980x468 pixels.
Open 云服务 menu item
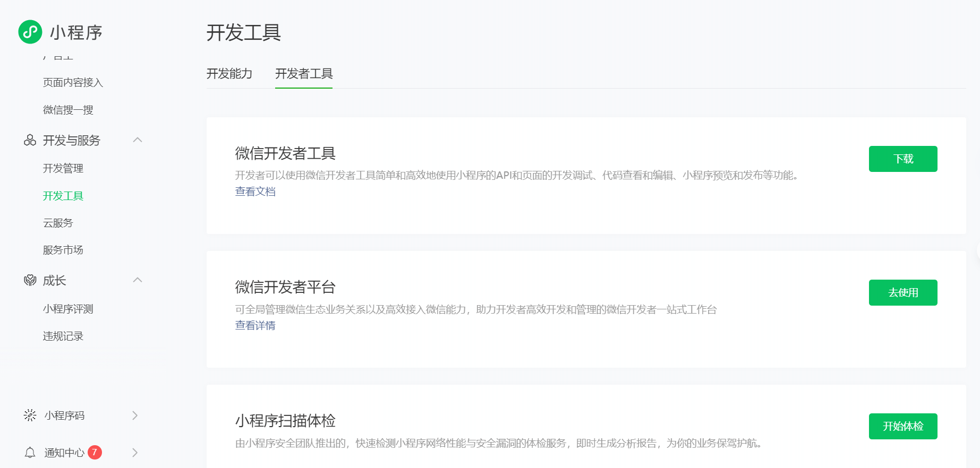(x=58, y=223)
